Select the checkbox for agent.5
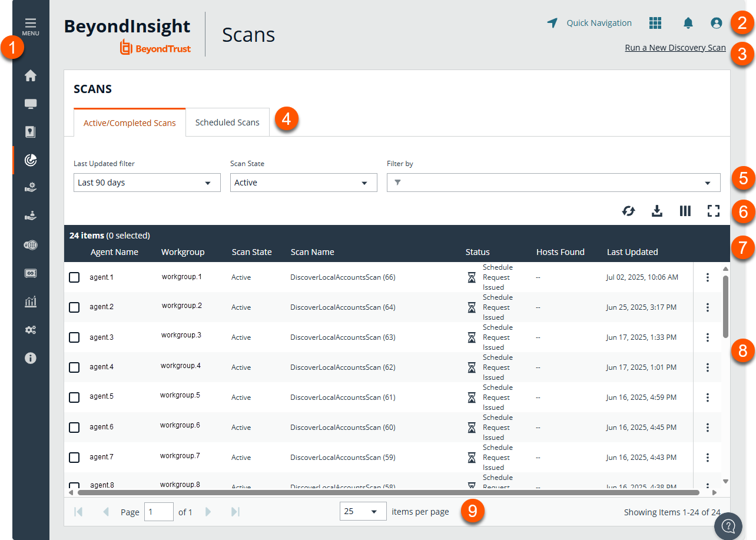 [x=74, y=397]
